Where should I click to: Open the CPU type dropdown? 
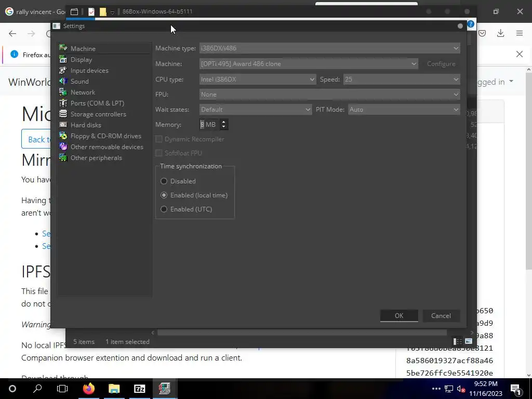point(258,79)
